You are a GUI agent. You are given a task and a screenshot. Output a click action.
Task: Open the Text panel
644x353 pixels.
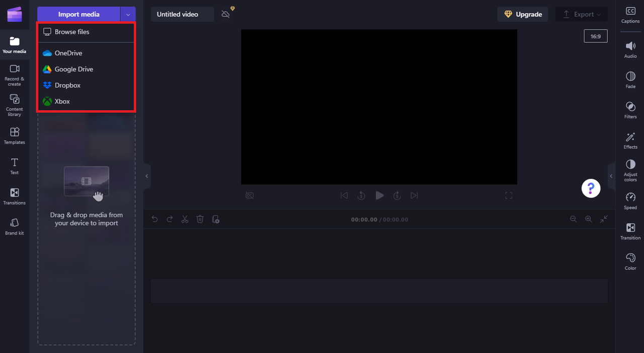click(x=15, y=166)
